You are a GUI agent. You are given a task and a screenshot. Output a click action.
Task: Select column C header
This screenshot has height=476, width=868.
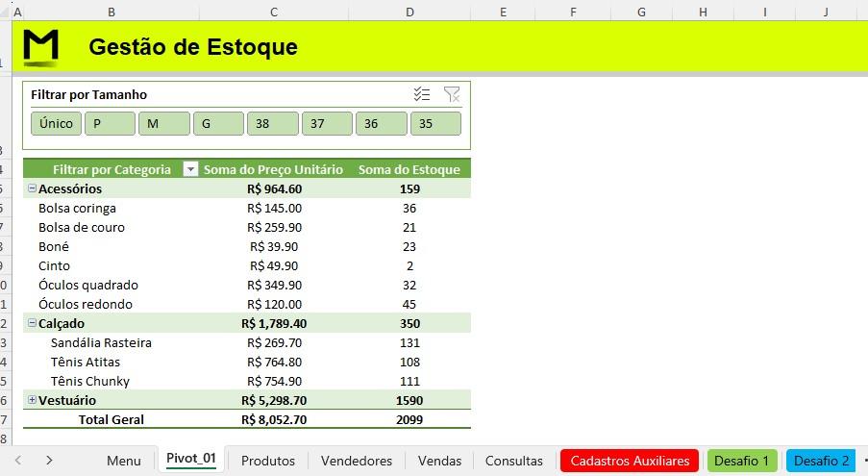click(274, 12)
